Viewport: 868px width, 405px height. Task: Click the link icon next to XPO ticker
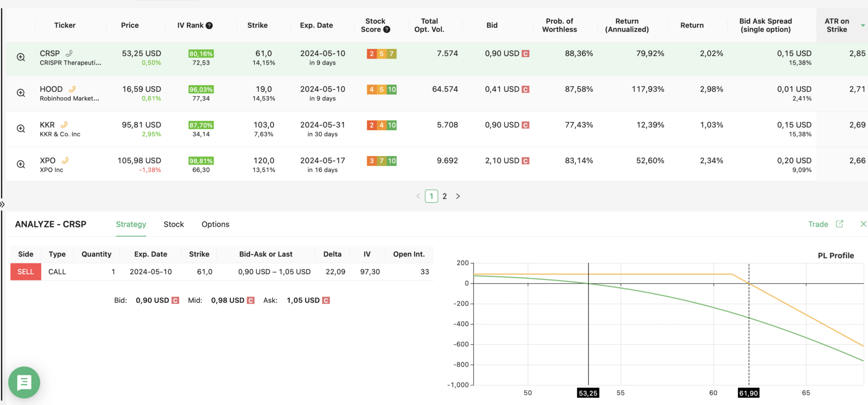(x=65, y=160)
